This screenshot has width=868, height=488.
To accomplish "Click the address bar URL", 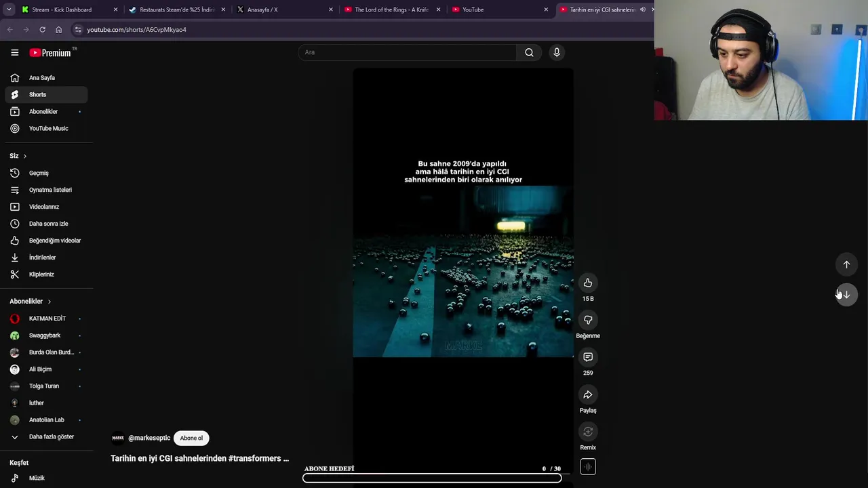I will pos(136,30).
